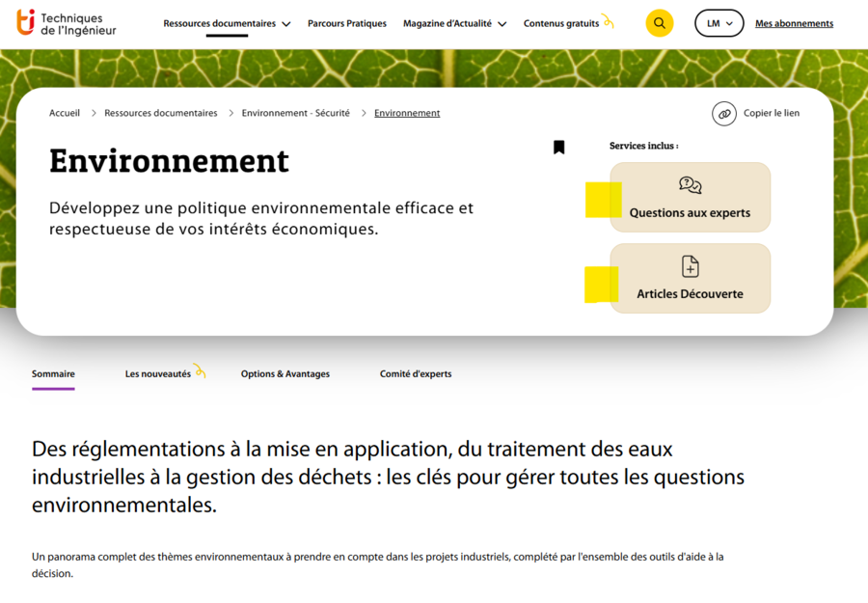Switch to the Les nouveautés tab
The height and width of the screenshot is (603, 868).
click(x=158, y=374)
